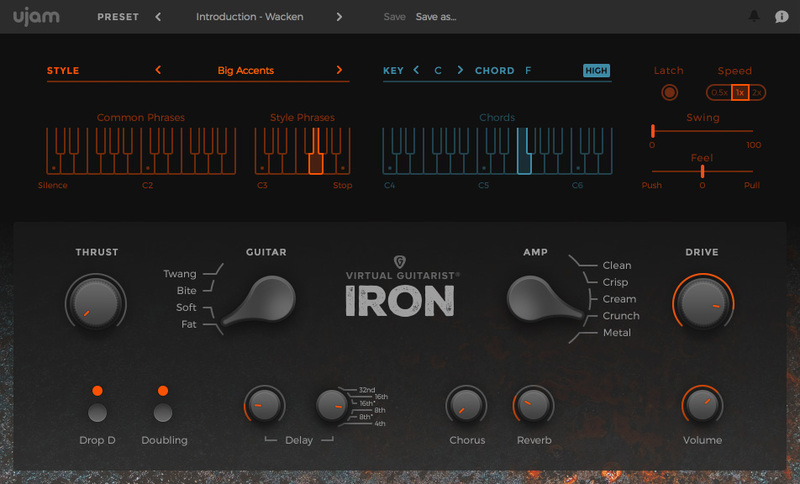This screenshot has height=484, width=800.
Task: Click the notification bell icon
Action: tap(754, 17)
